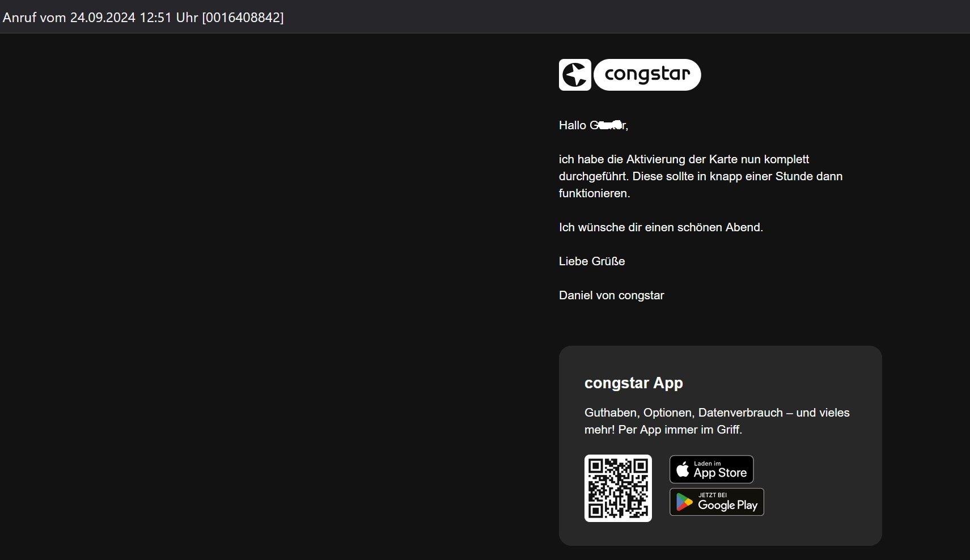
Task: Click 'Per App immer im Griff' text
Action: point(680,430)
